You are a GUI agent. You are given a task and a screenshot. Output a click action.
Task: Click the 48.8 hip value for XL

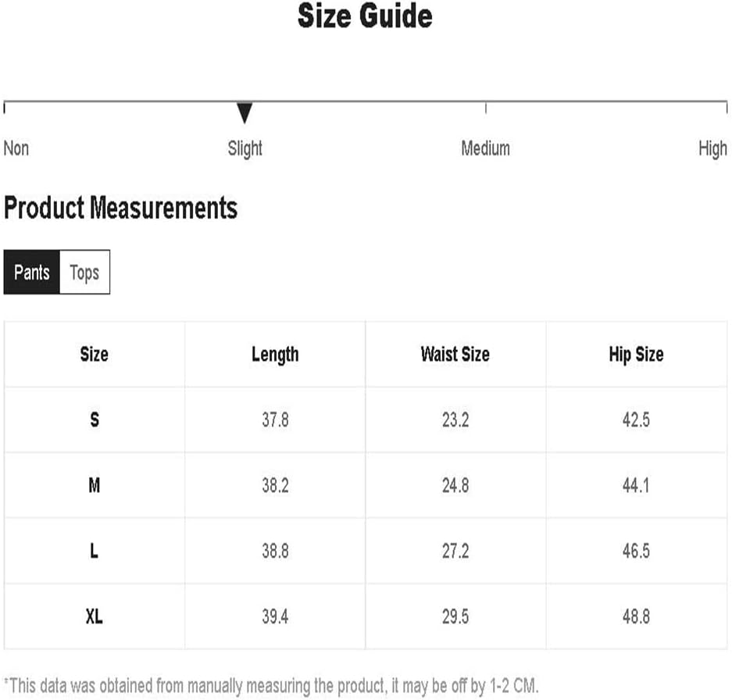tap(636, 616)
